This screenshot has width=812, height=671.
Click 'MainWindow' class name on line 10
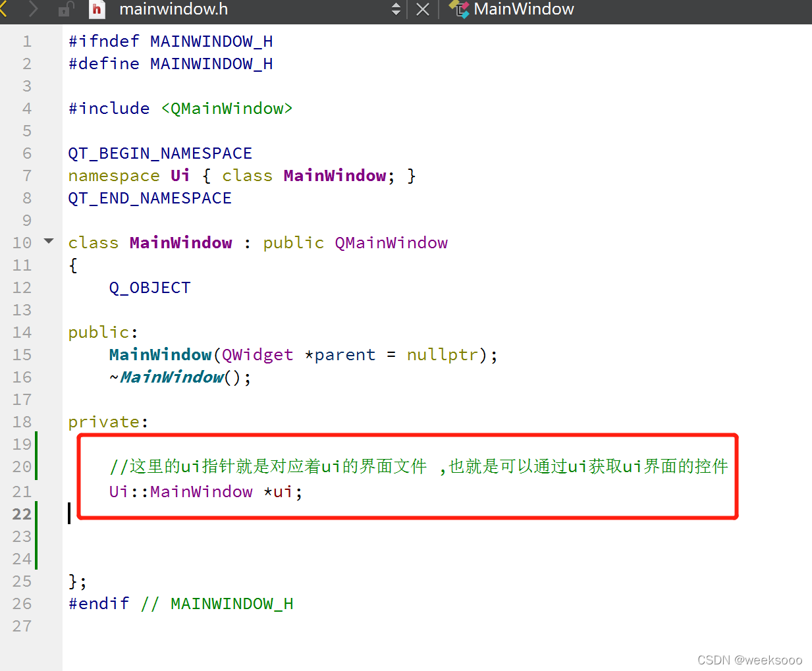click(x=181, y=243)
